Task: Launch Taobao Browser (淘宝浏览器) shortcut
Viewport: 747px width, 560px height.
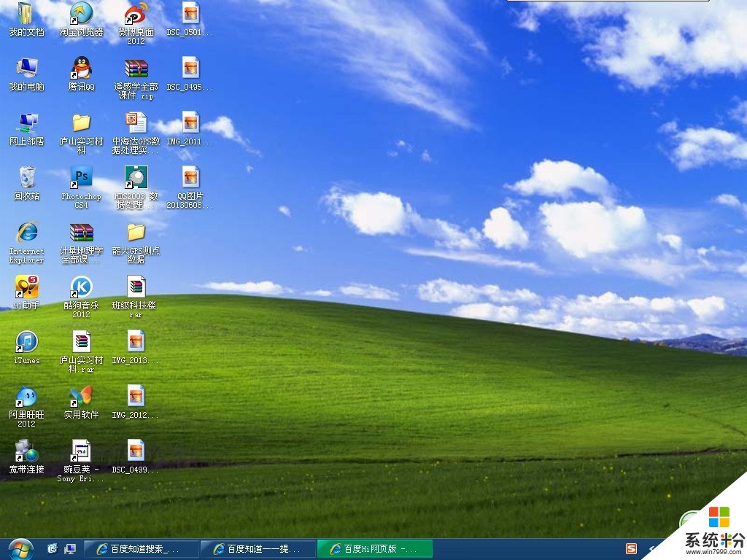Action: point(81,14)
